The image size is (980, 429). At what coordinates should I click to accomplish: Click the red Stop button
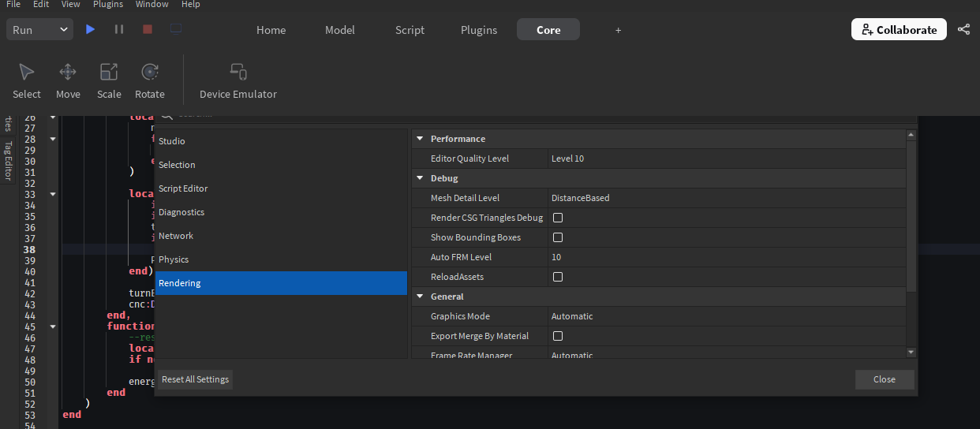click(x=148, y=29)
